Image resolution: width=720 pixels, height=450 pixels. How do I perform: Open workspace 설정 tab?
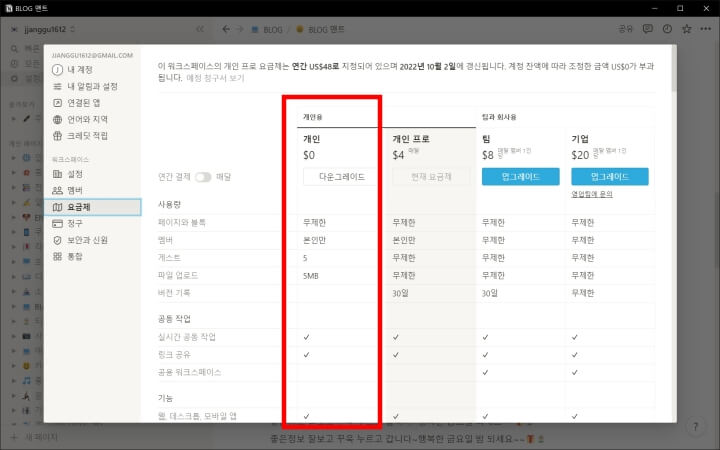75,174
